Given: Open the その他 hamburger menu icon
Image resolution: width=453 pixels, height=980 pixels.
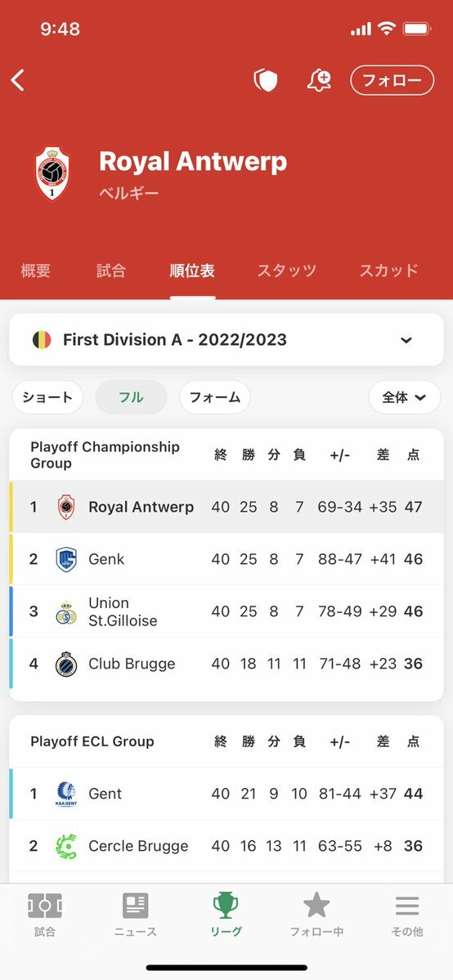Looking at the screenshot, I should [407, 906].
